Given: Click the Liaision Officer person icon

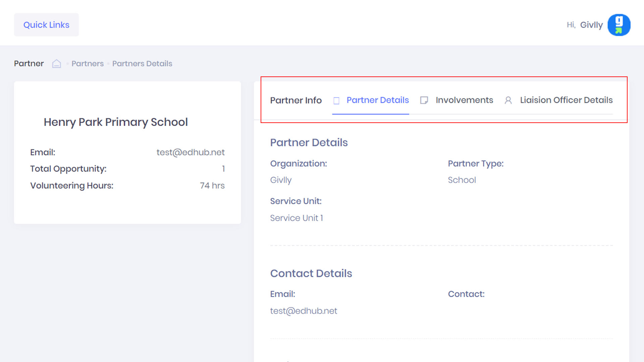Looking at the screenshot, I should click(x=508, y=100).
